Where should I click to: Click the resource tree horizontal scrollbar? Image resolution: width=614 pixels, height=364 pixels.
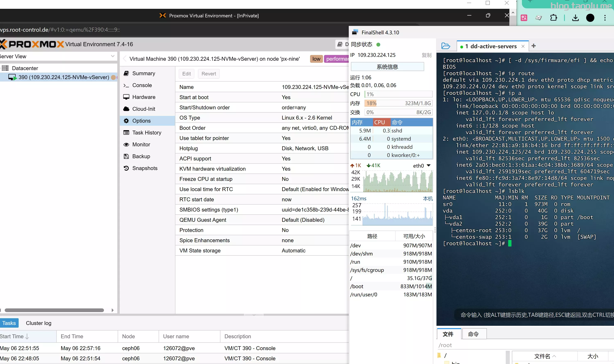click(54, 310)
